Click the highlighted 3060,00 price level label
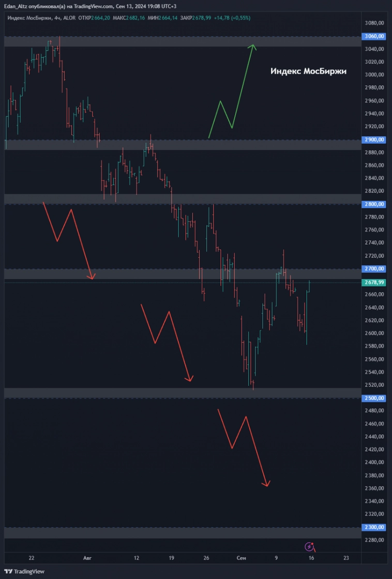The image size is (392, 579). tap(375, 36)
